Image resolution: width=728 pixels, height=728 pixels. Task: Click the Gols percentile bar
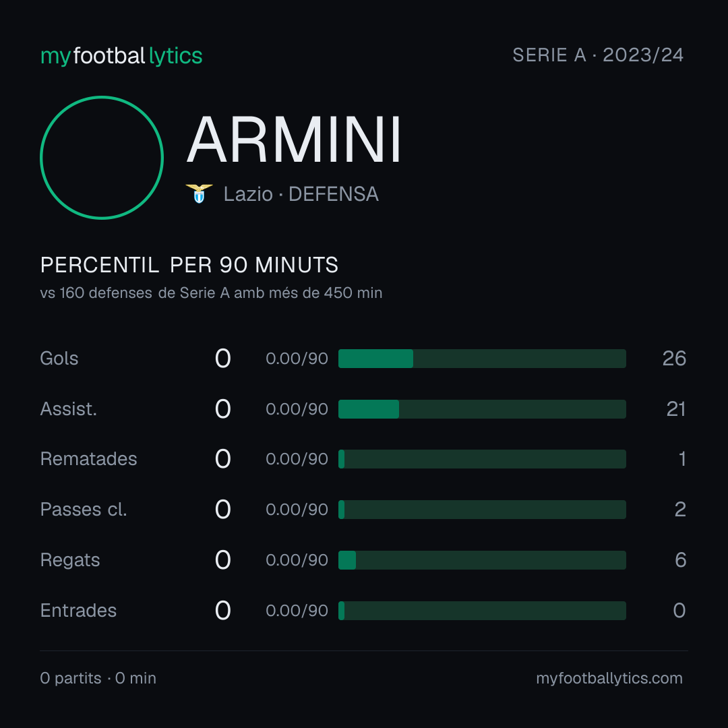[x=482, y=359]
